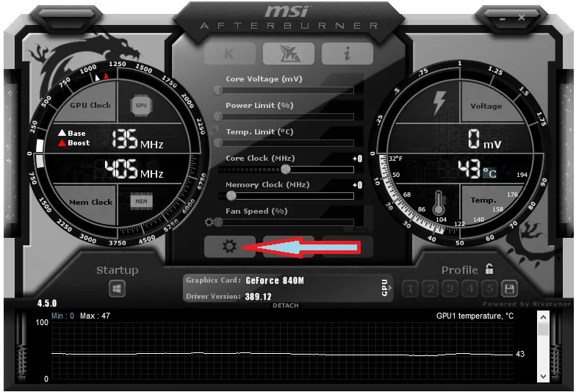Click the Core Clock +0 offset value
Image resolution: width=576 pixels, height=392 pixels.
357,159
